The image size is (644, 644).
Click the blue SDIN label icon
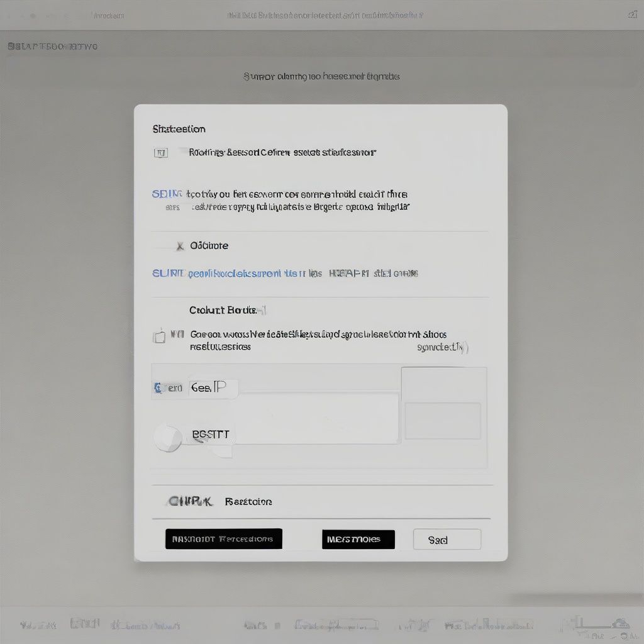click(166, 194)
